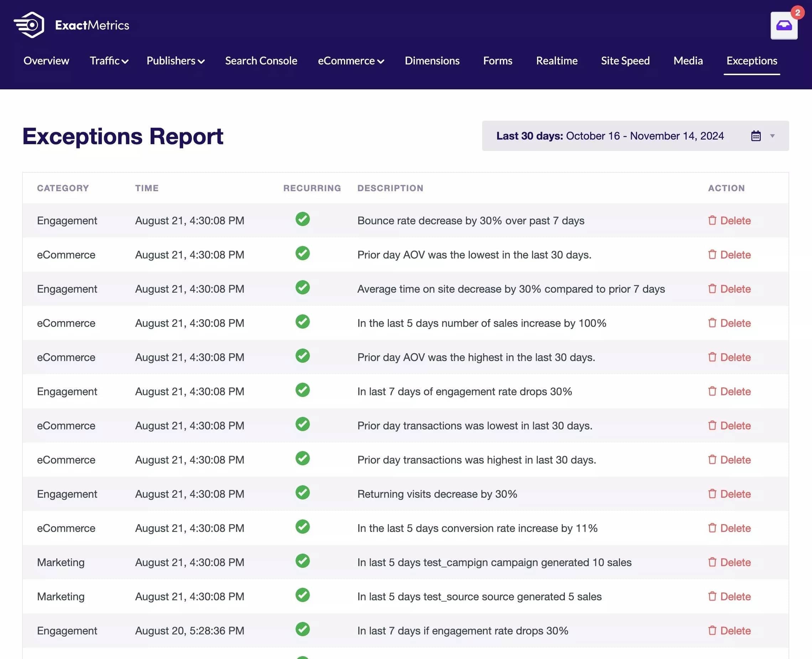Viewport: 812px width, 659px height.
Task: Click 'In the last 5 days conversion rate increase by 11%'
Action: [477, 528]
